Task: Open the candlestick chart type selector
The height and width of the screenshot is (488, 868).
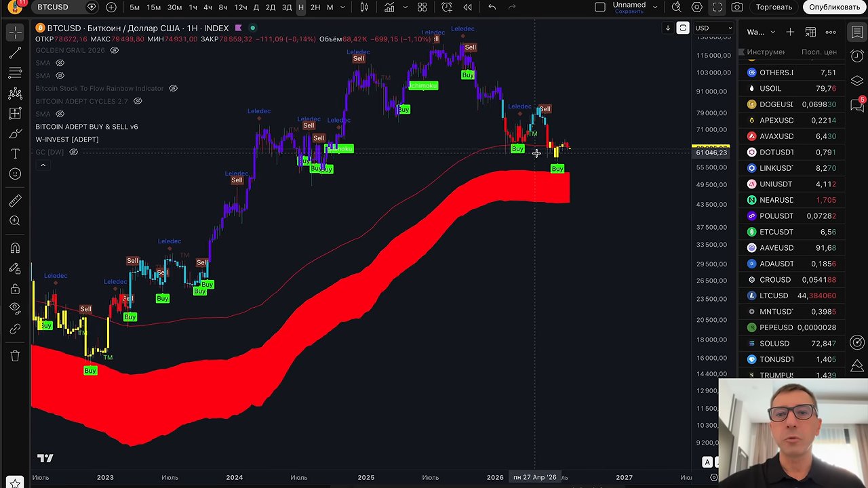Action: click(x=364, y=7)
